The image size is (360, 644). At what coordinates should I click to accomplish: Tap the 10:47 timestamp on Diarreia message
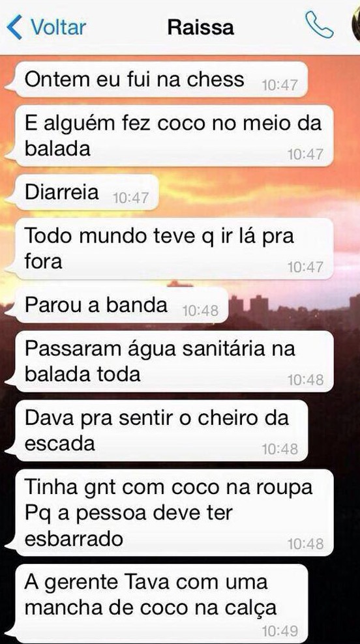coord(130,198)
